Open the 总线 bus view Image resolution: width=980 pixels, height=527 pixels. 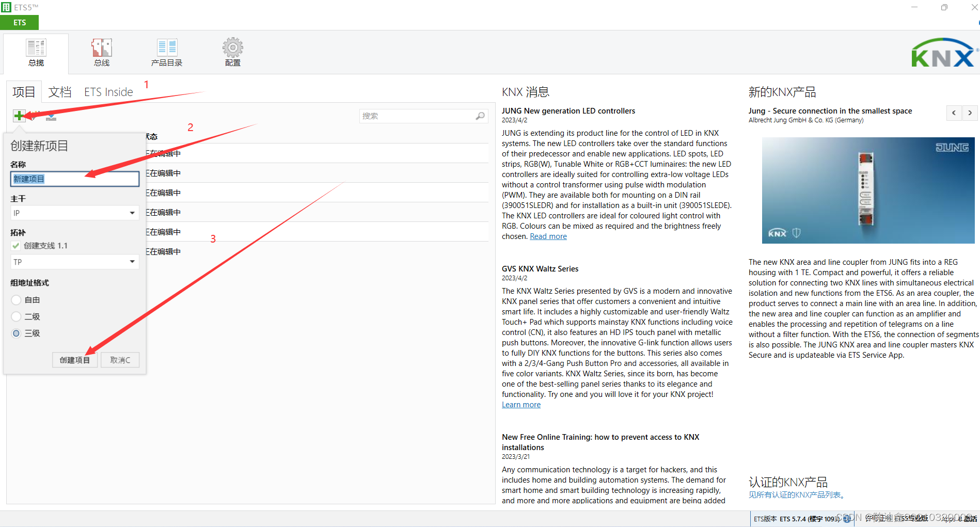pos(102,53)
